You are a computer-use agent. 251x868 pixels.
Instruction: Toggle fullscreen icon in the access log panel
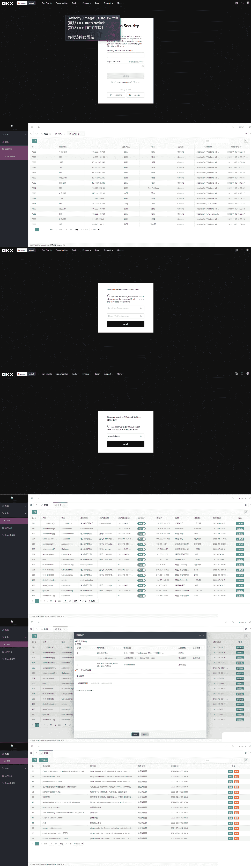pyautogui.click(x=225, y=127)
